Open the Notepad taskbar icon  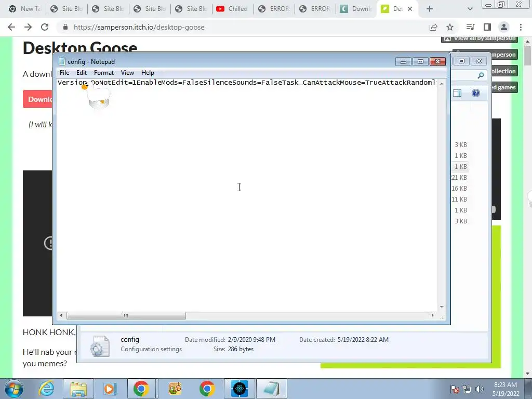(271, 389)
